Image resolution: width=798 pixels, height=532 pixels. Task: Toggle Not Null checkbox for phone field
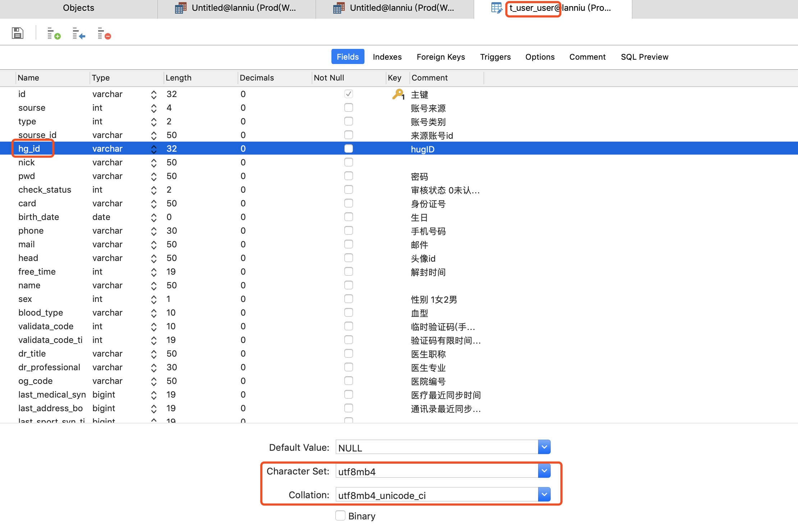coord(348,230)
